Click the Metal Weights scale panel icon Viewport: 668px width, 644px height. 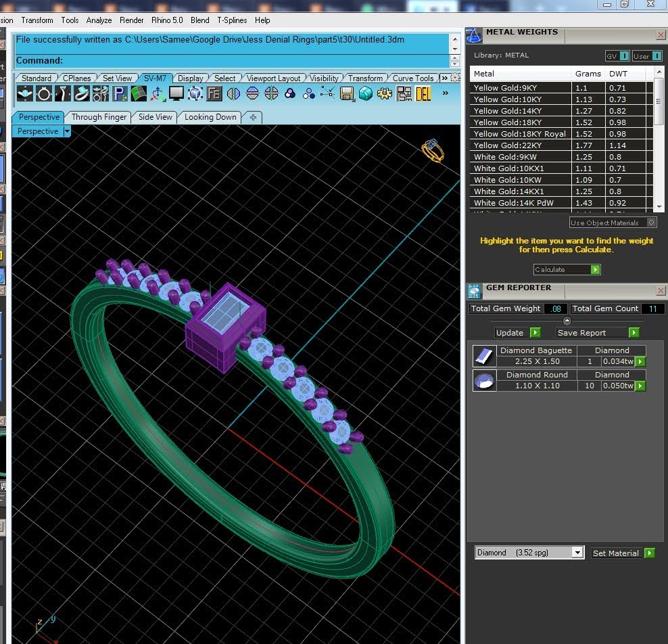[x=474, y=36]
